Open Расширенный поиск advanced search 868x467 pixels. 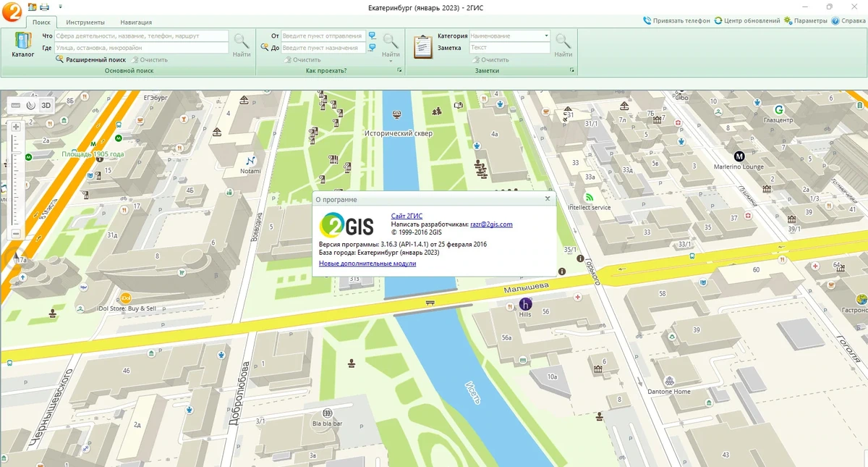pyautogui.click(x=91, y=60)
